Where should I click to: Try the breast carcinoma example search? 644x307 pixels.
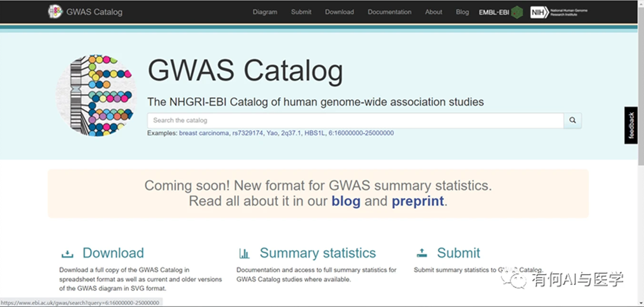(x=204, y=133)
